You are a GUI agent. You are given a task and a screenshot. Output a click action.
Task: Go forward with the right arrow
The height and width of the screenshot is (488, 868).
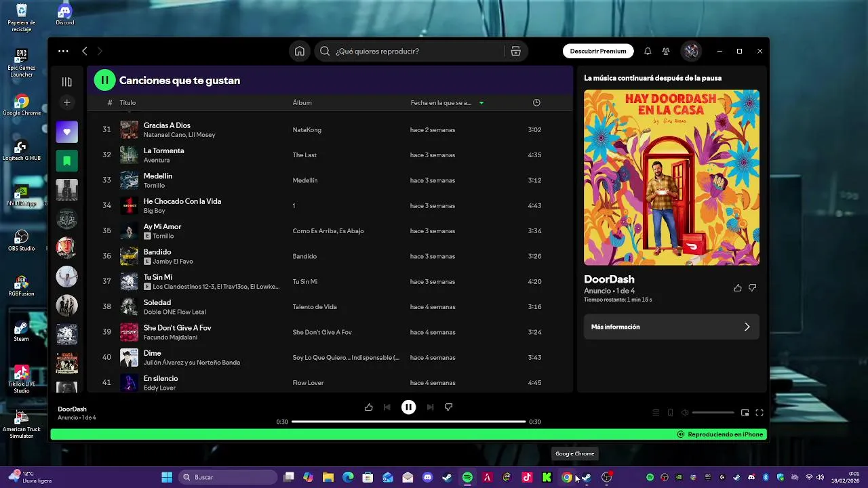tap(100, 51)
